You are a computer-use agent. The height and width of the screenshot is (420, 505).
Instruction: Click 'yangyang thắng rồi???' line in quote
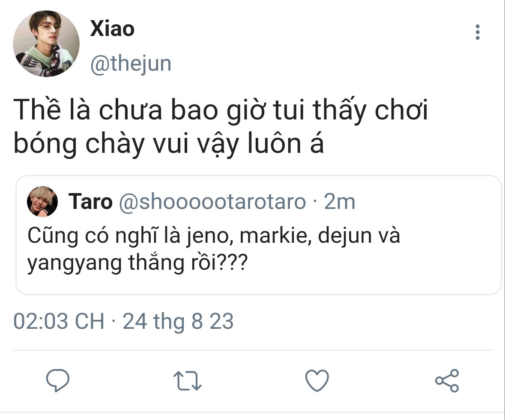137,262
